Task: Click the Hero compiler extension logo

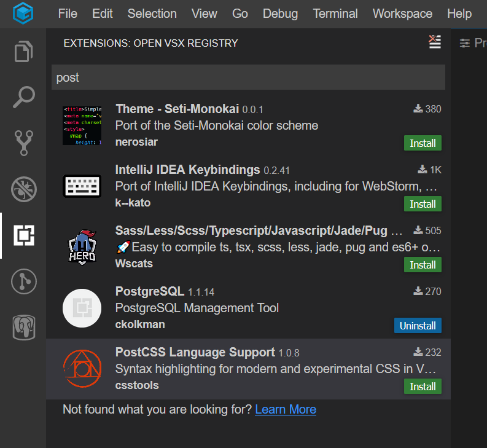Action: point(82,247)
